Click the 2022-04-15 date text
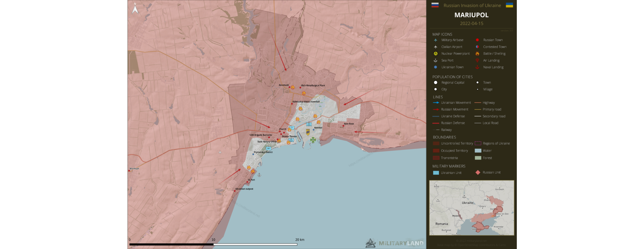The image size is (644, 249). (471, 24)
